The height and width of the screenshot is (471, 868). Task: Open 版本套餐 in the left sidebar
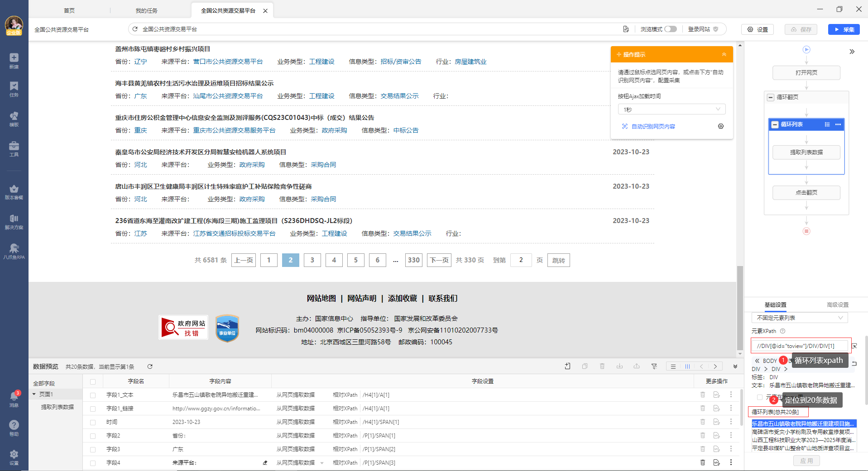(x=14, y=192)
